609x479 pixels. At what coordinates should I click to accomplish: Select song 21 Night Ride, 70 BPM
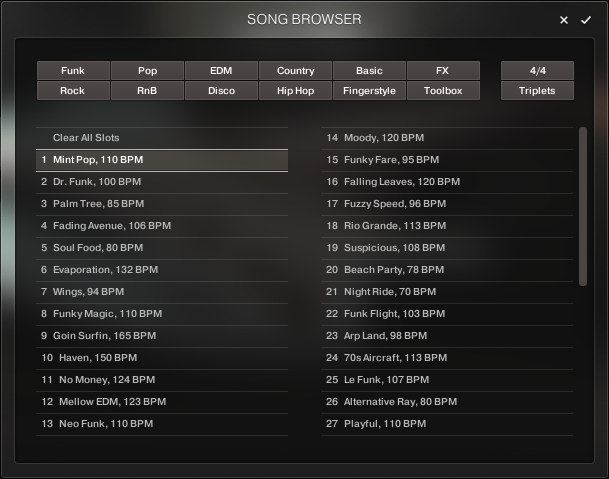tap(447, 292)
